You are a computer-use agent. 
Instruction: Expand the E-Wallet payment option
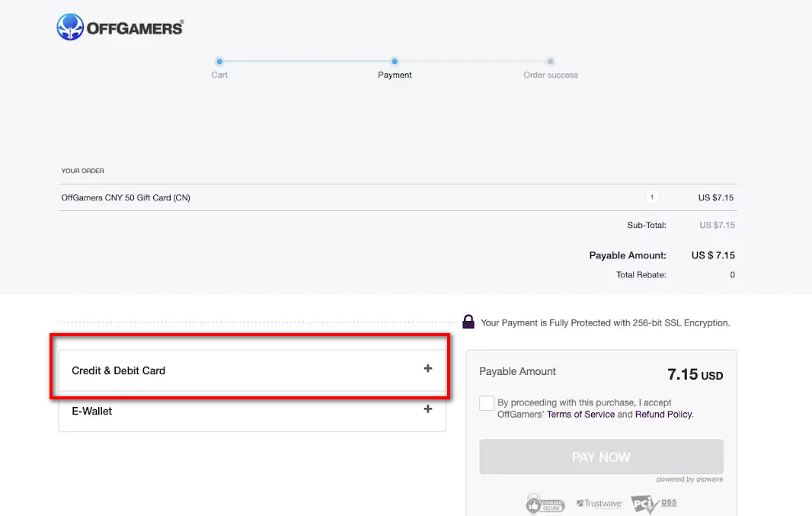point(92,411)
